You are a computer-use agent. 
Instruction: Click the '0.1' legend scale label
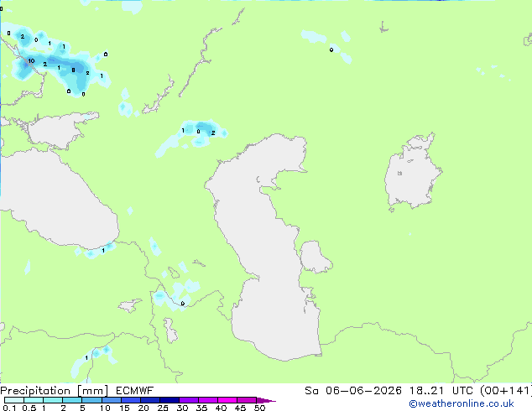[10, 408]
